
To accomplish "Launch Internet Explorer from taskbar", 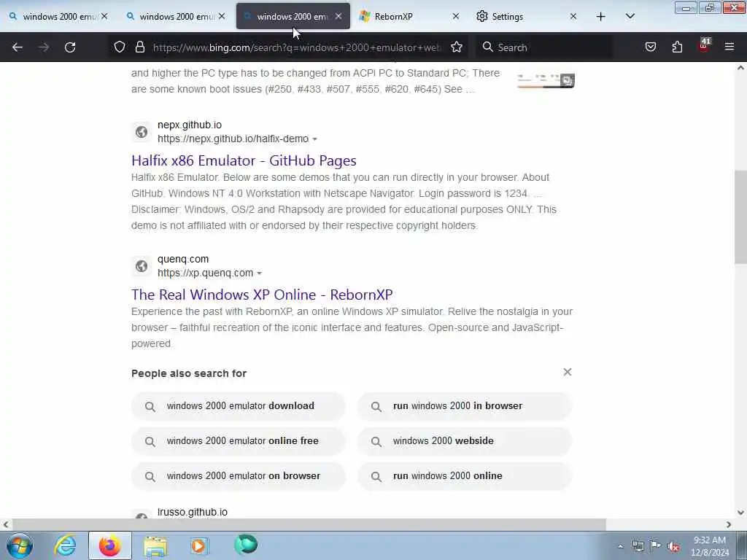I will (x=65, y=545).
